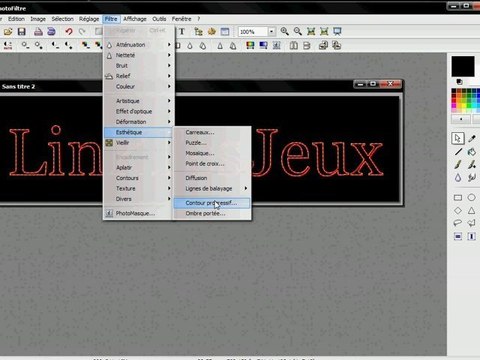Open the zoom percentage dropdown arrow
480x360 pixels.
tap(272, 32)
